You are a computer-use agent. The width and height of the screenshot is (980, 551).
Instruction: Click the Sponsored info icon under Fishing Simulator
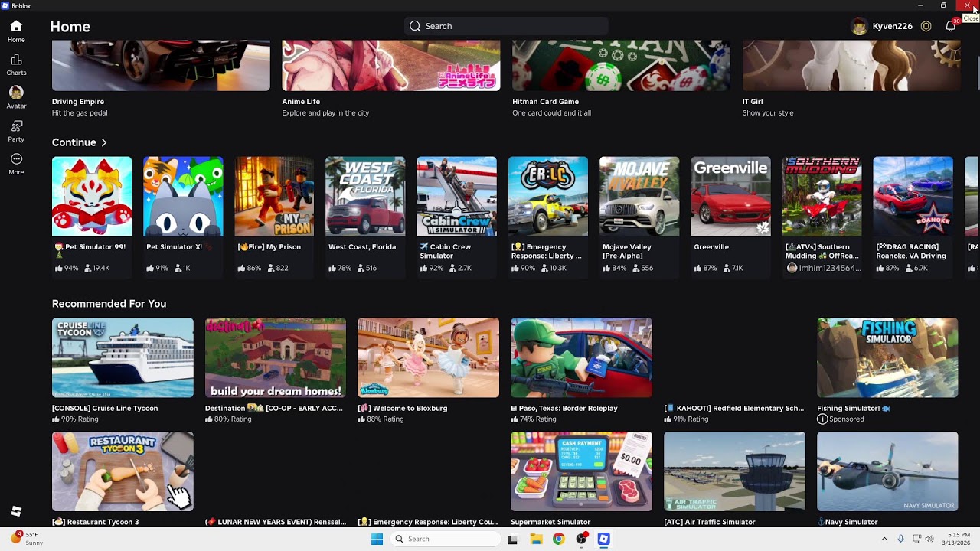(822, 419)
